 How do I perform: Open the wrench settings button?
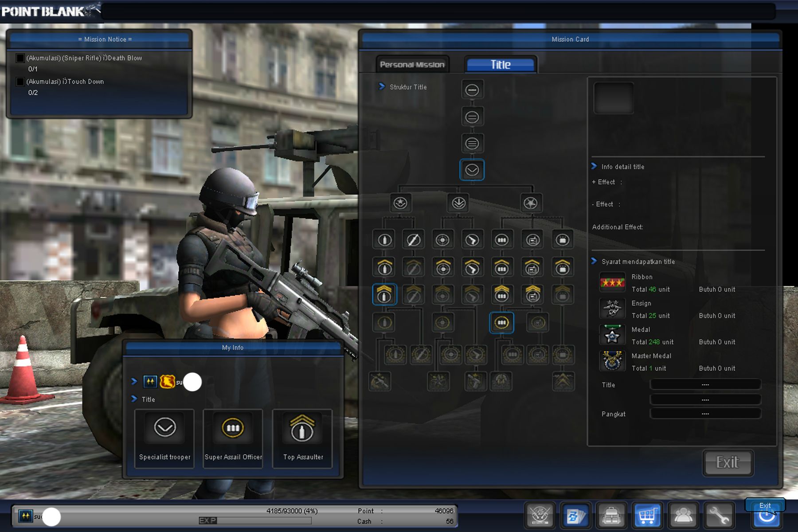tap(719, 515)
